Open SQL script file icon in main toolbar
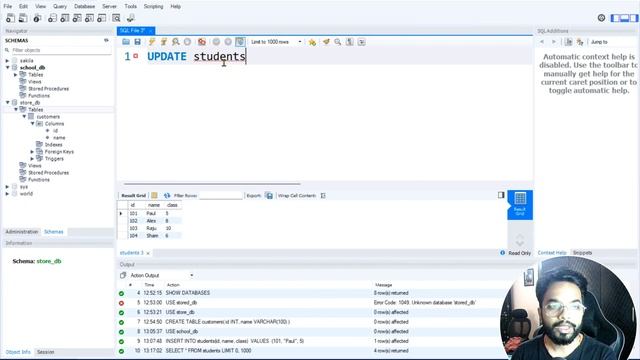640x360 pixels. (x=23, y=18)
